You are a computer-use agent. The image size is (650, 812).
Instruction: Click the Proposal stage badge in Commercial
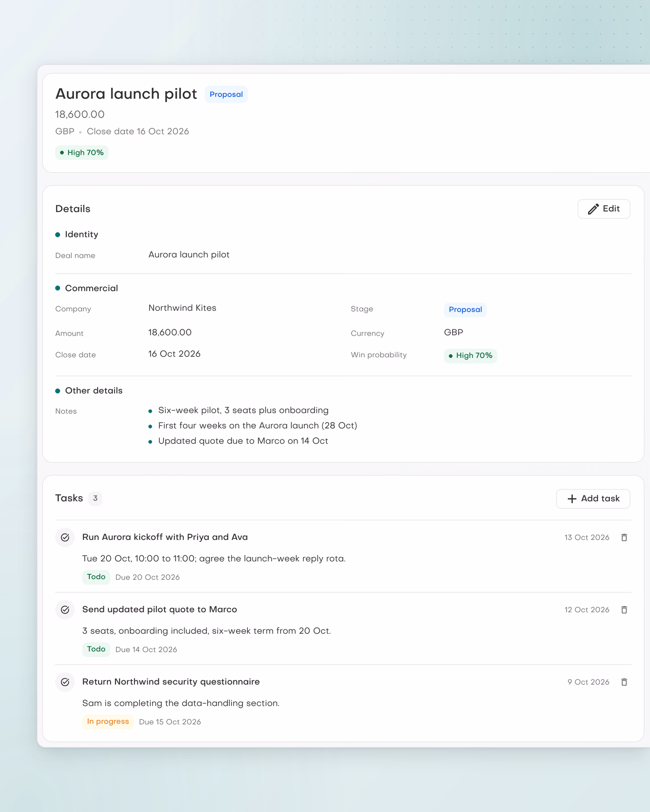[x=465, y=310]
